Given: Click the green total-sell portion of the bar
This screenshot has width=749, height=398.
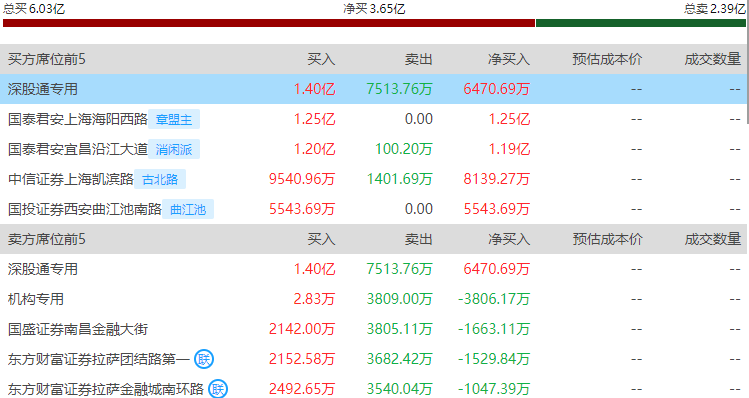Looking at the screenshot, I should (641, 23).
